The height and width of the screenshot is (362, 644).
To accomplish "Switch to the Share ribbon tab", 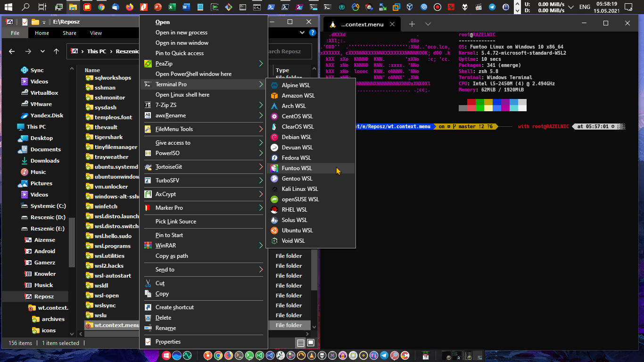I will click(x=69, y=33).
